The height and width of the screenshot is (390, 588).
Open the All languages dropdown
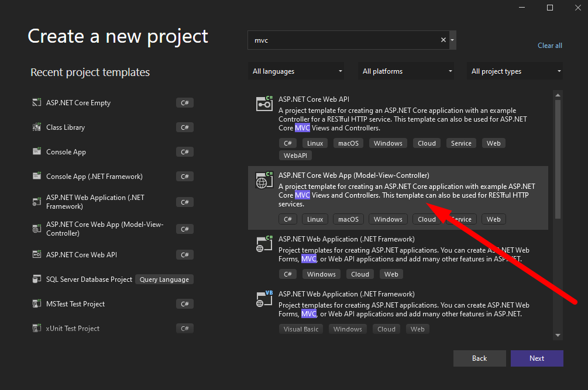click(x=296, y=71)
